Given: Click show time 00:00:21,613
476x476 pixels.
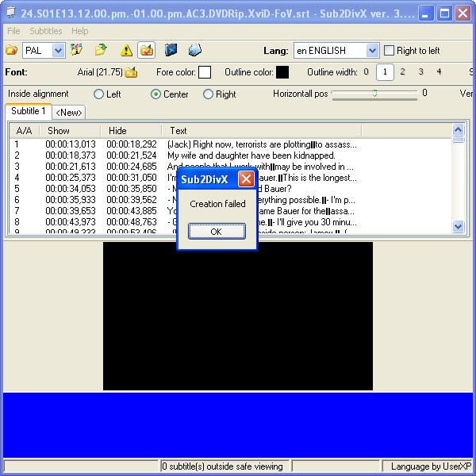Looking at the screenshot, I should (x=71, y=167).
